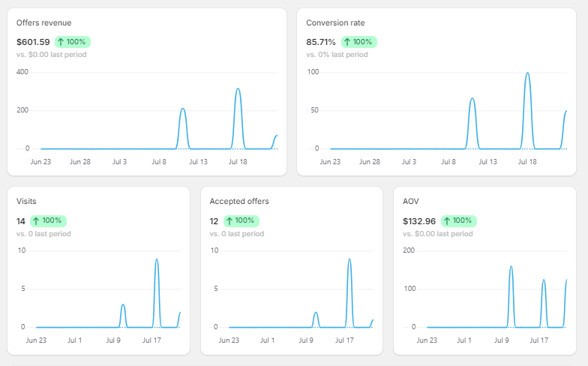Viewport: 588px width, 366px height.
Task: Click the up arrow icon beside $132.96
Action: pos(446,221)
